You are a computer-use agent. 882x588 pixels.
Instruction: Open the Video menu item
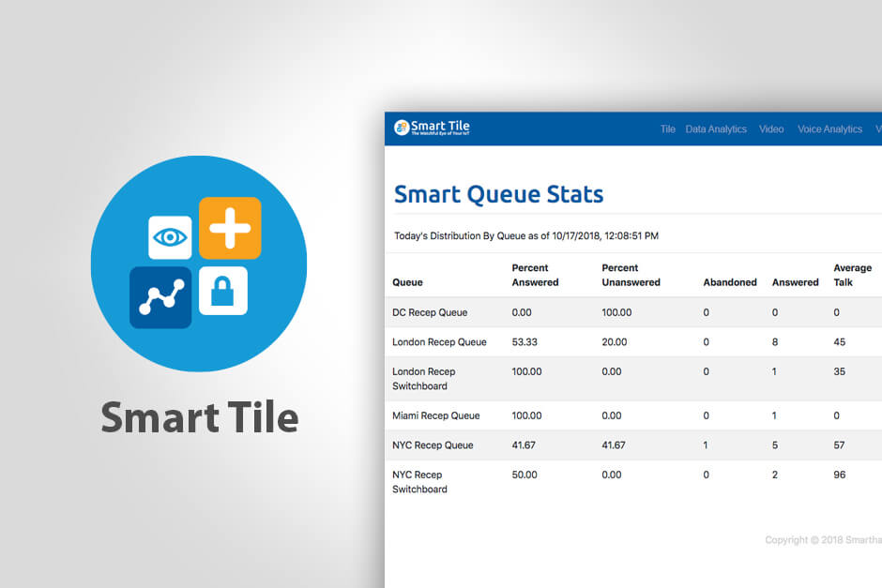coord(771,129)
